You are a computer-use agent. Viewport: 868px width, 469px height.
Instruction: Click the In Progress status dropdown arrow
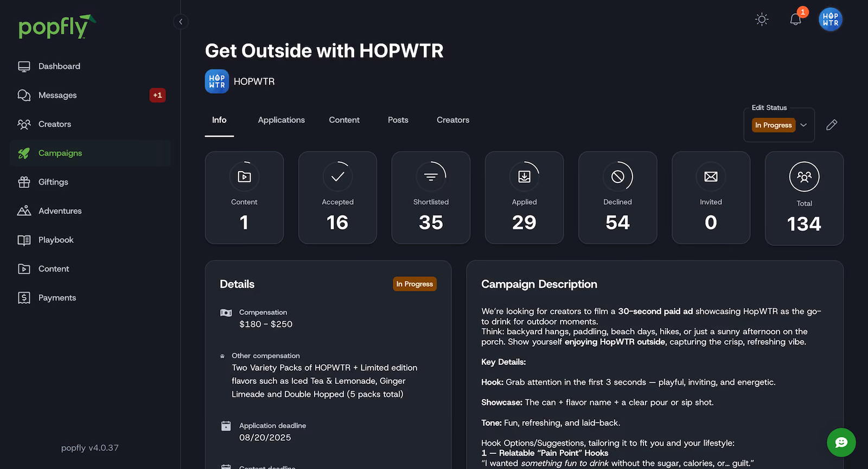coord(803,125)
